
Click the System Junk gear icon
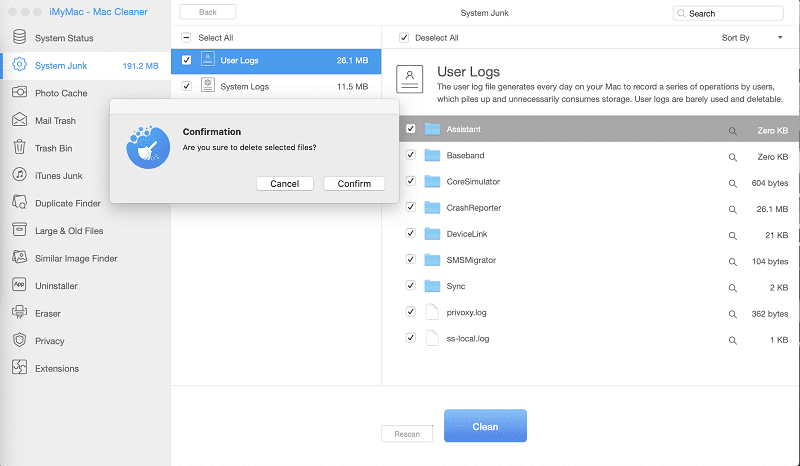(x=19, y=65)
